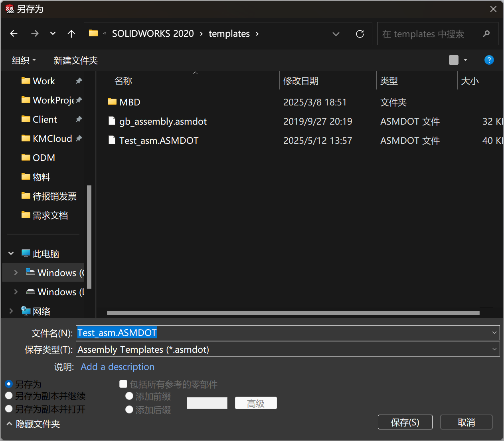The image size is (504, 441).
Task: Click gb_assembly.asmdot file icon
Action: pos(112,121)
